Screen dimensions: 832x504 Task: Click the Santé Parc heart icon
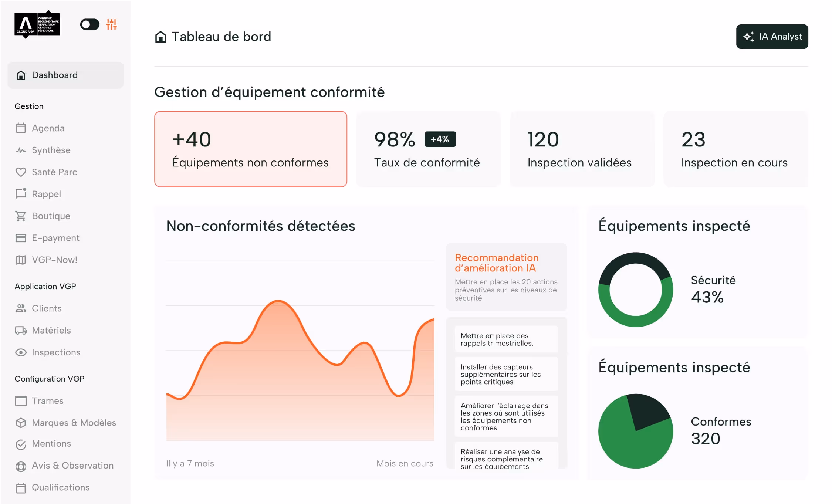[21, 172]
